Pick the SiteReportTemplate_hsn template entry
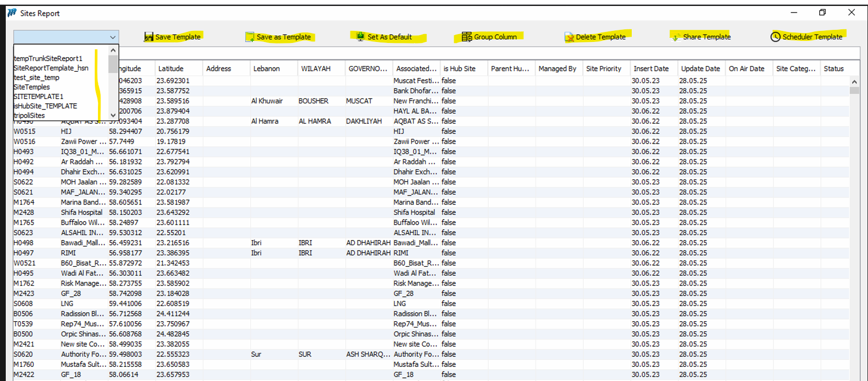The width and height of the screenshot is (868, 381). 51,68
